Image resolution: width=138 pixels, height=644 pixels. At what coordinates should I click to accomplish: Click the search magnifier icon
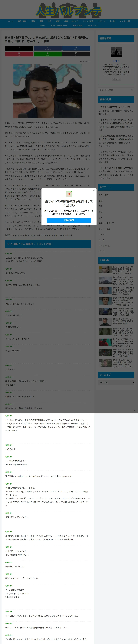click(132, 90)
